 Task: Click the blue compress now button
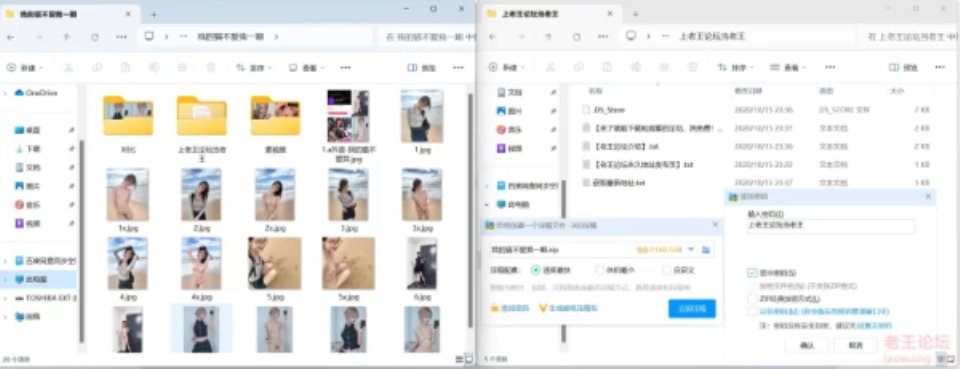point(692,308)
